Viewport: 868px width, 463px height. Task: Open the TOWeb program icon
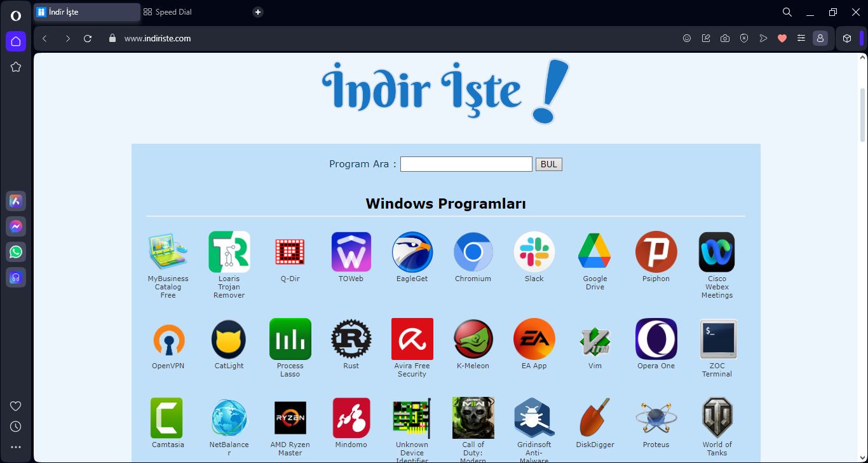click(x=351, y=252)
